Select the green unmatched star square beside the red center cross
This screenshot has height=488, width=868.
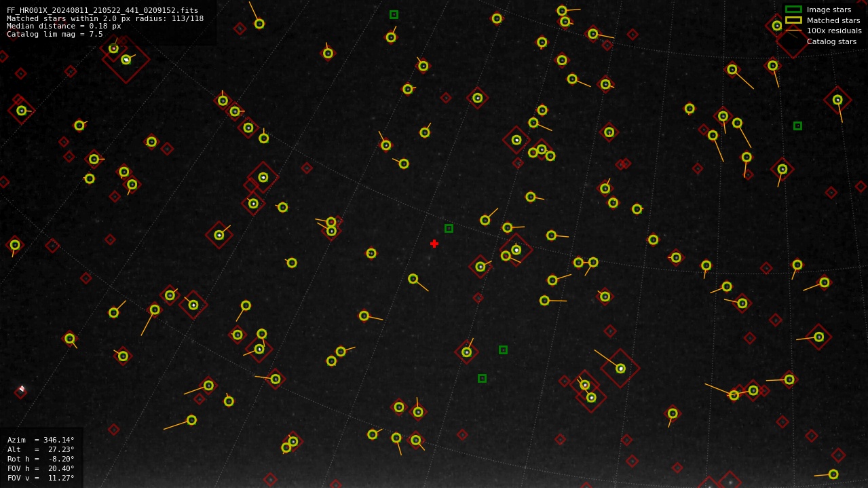coord(449,228)
